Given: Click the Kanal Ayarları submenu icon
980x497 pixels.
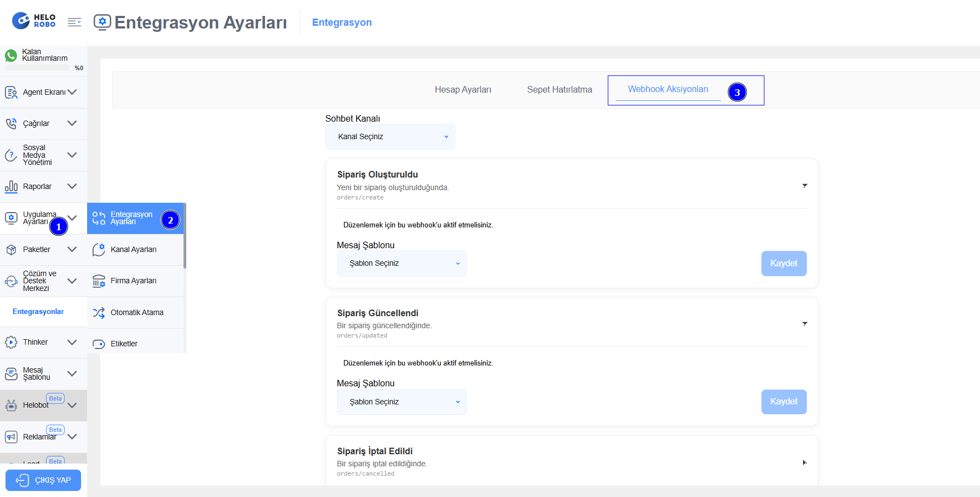Looking at the screenshot, I should click(99, 249).
